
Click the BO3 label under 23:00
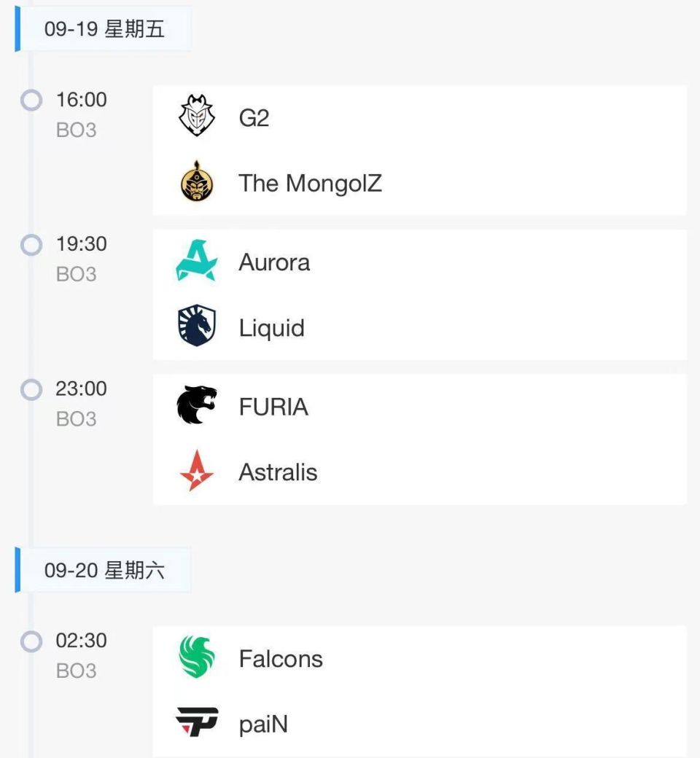(77, 418)
